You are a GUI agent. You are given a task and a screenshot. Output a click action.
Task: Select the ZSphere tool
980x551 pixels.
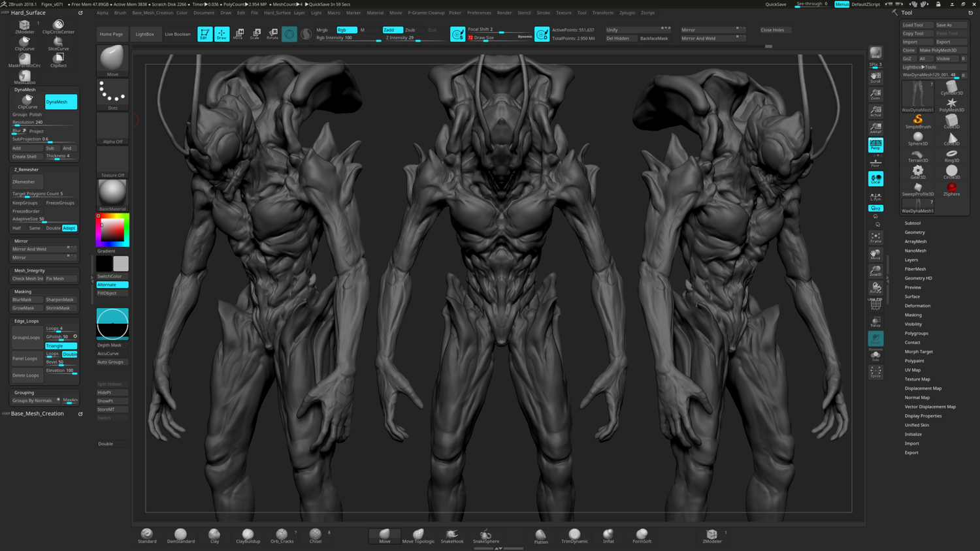click(951, 189)
